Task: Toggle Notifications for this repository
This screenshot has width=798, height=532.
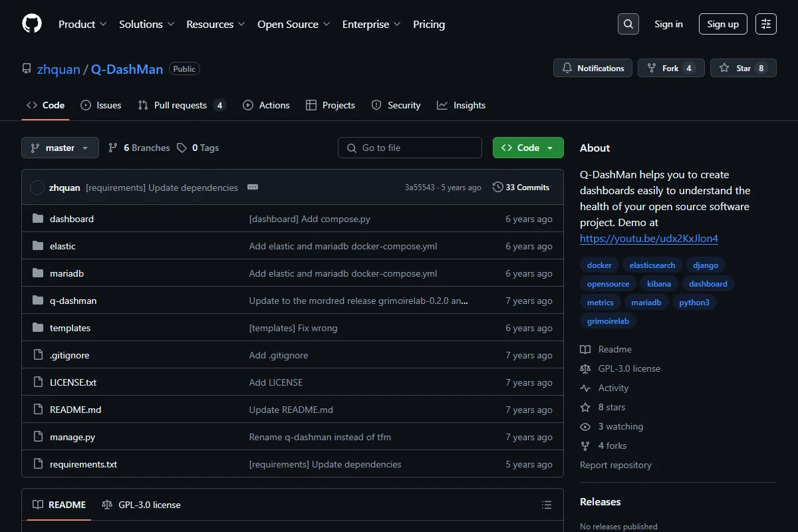Action: (593, 68)
